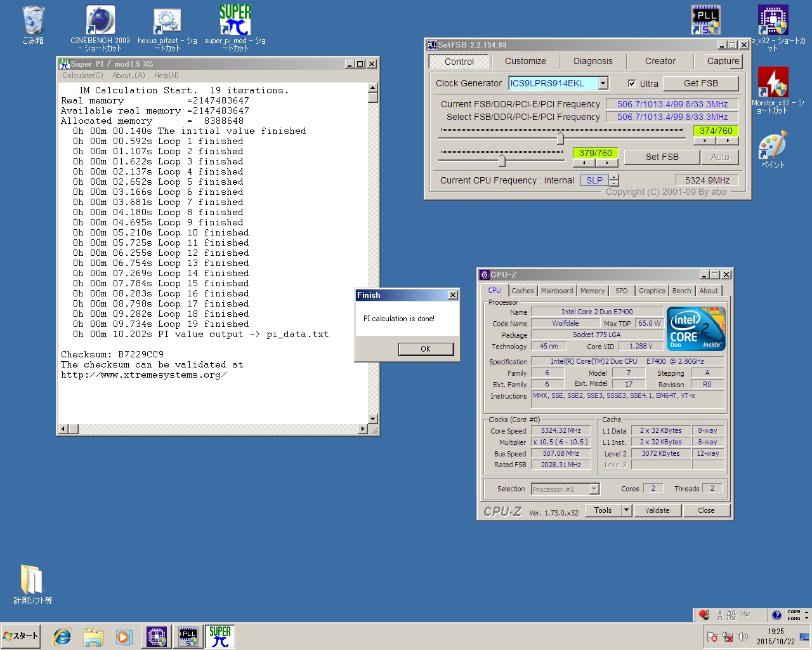Click the IME help question mark icon
812x650 pixels.
pyautogui.click(x=776, y=615)
